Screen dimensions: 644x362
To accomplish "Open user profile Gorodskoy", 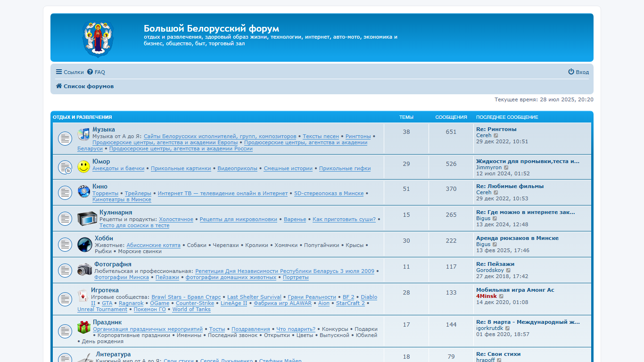I will coord(490,270).
